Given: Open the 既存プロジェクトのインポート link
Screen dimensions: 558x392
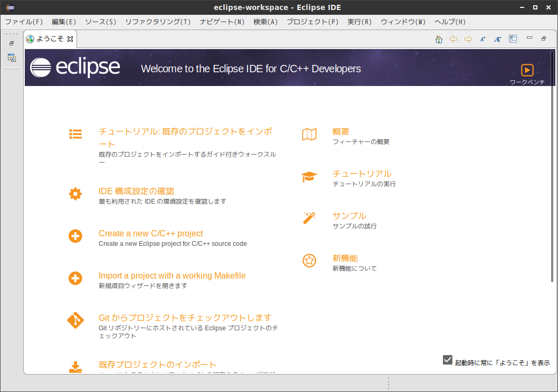Looking at the screenshot, I should [x=158, y=365].
